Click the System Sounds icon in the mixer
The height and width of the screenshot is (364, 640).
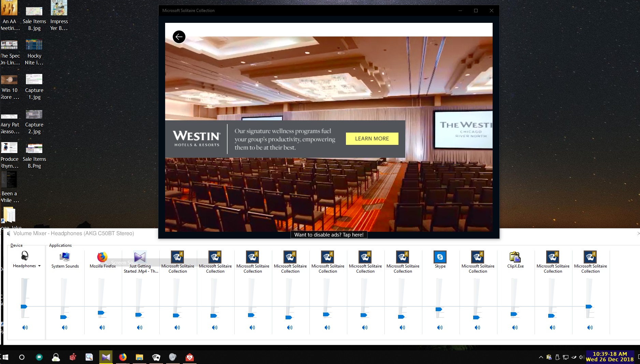[x=65, y=257]
